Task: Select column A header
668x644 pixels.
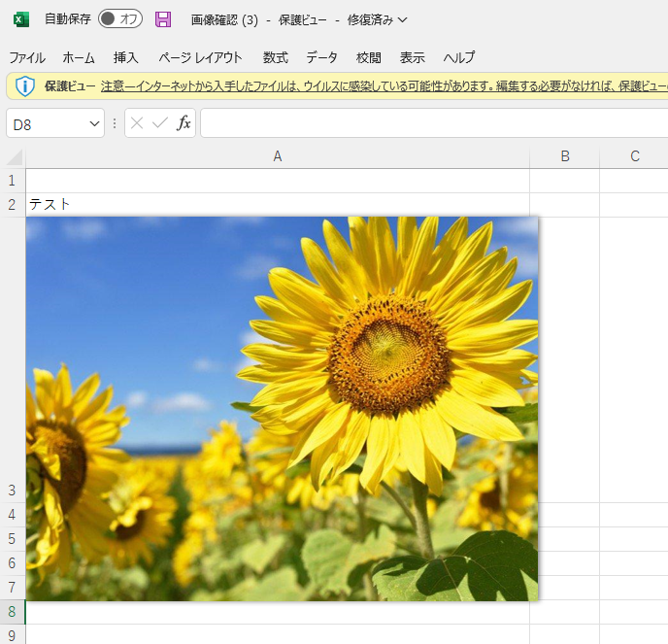Action: pos(278,156)
